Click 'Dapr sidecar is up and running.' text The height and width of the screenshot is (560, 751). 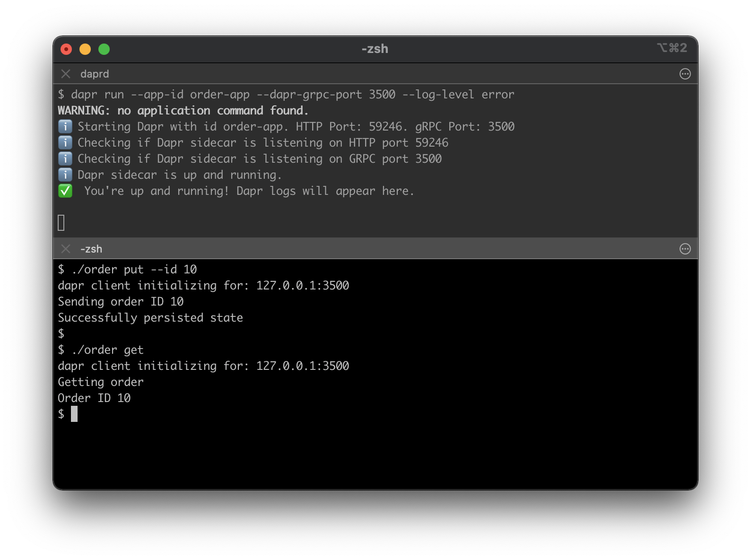pos(180,175)
